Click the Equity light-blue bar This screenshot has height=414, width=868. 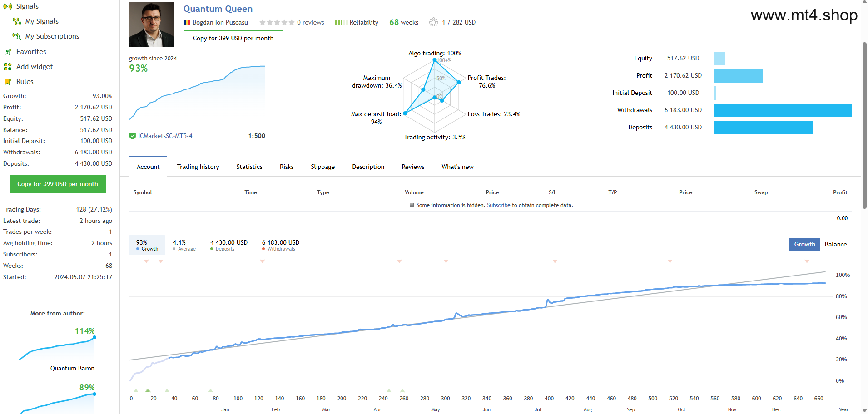tap(719, 59)
